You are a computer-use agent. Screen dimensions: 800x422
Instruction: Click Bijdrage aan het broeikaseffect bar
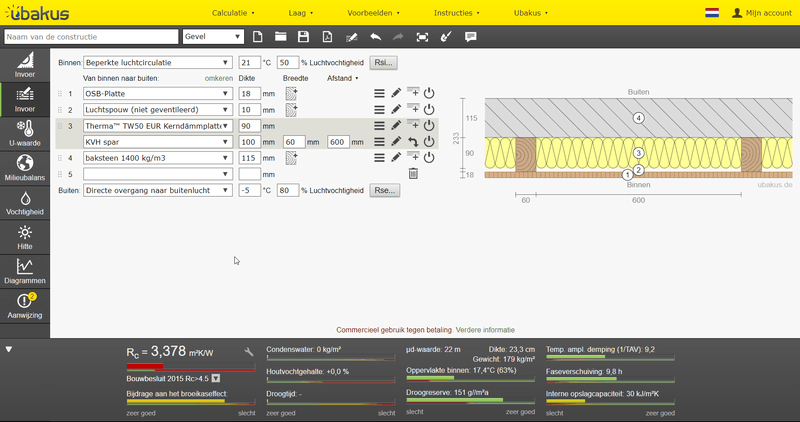pos(190,402)
